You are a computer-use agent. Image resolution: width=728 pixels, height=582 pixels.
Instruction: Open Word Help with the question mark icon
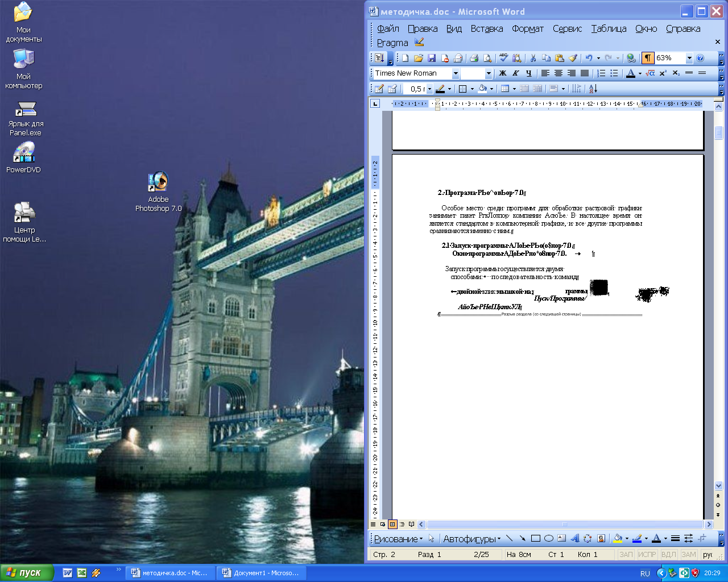tap(700, 58)
